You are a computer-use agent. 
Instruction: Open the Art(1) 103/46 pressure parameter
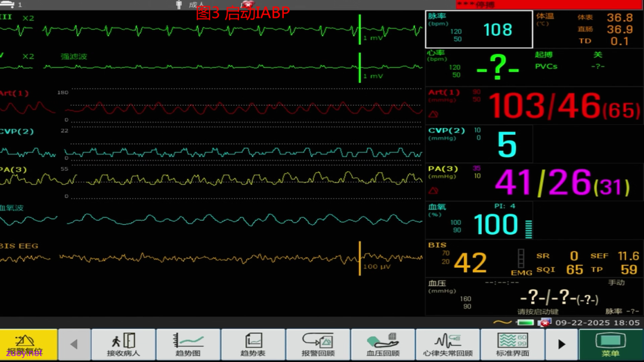click(x=534, y=106)
